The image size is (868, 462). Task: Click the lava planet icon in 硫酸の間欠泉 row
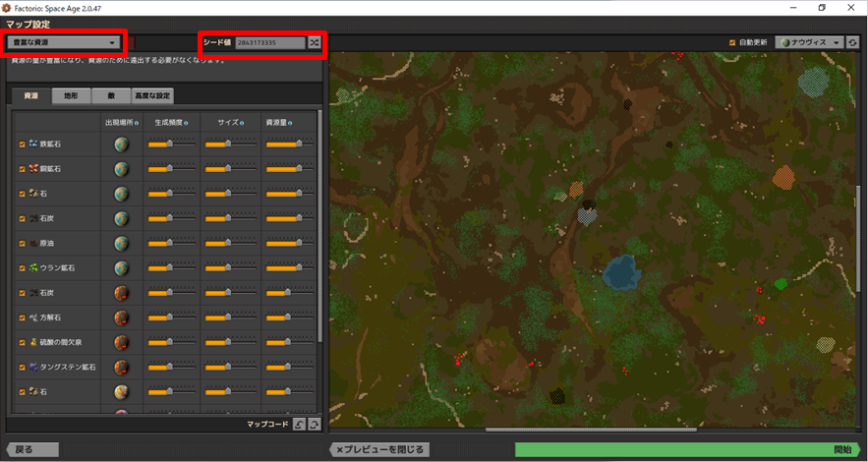click(121, 342)
